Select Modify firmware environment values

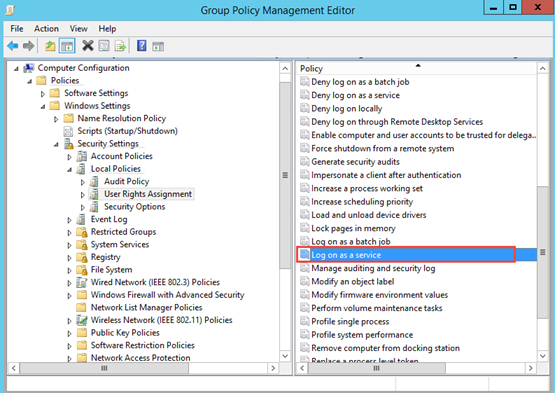379,295
